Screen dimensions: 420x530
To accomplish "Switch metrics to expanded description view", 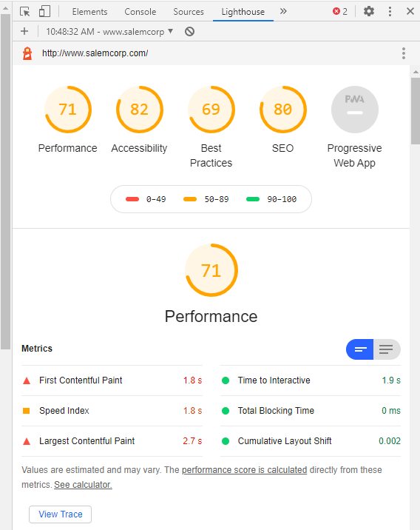I will pyautogui.click(x=387, y=349).
